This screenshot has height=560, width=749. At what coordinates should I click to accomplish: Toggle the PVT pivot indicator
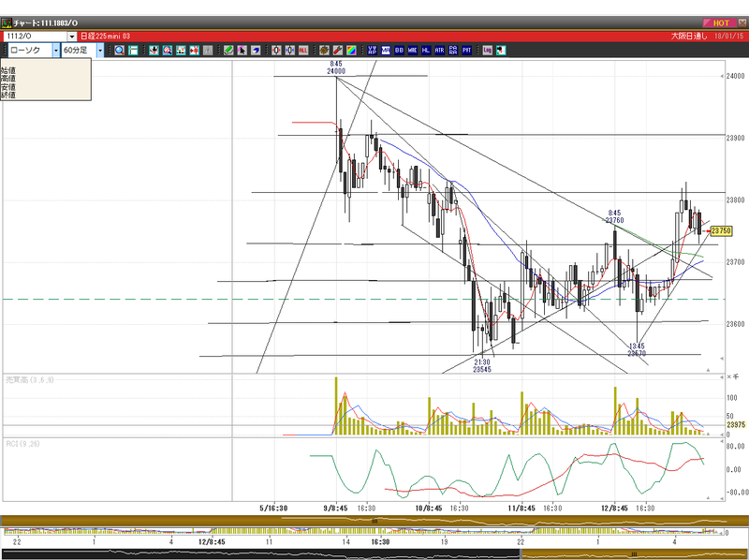click(466, 51)
